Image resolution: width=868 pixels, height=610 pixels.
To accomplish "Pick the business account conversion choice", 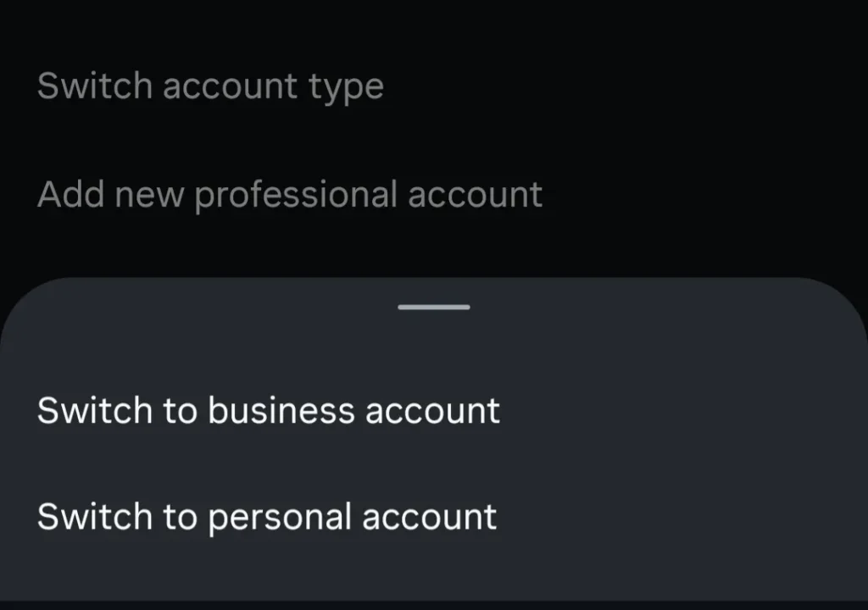I will [268, 410].
